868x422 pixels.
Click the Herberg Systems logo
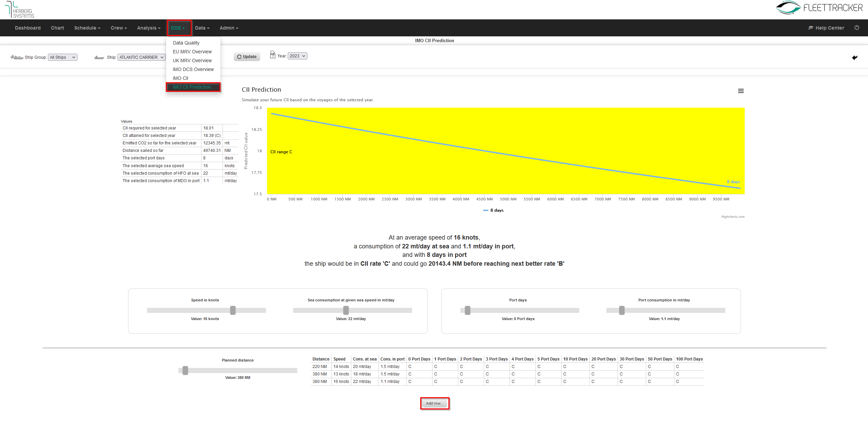(x=20, y=10)
